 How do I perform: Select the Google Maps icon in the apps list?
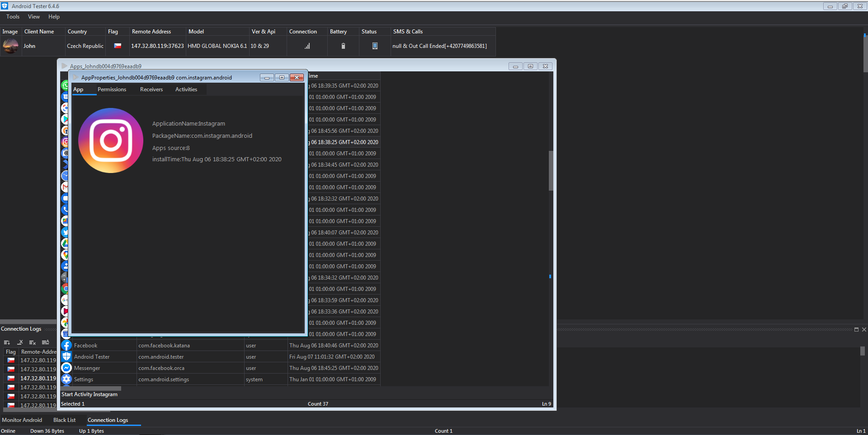coord(65,255)
